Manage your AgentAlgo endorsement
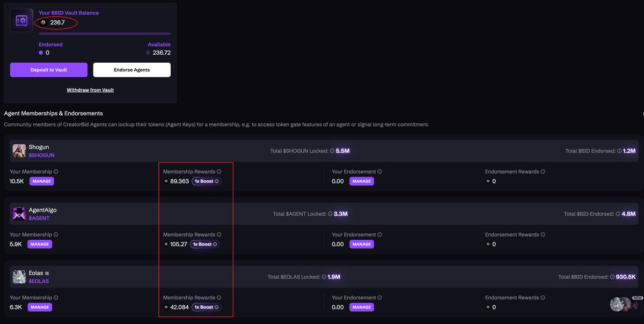This screenshot has height=324, width=644. [x=361, y=244]
